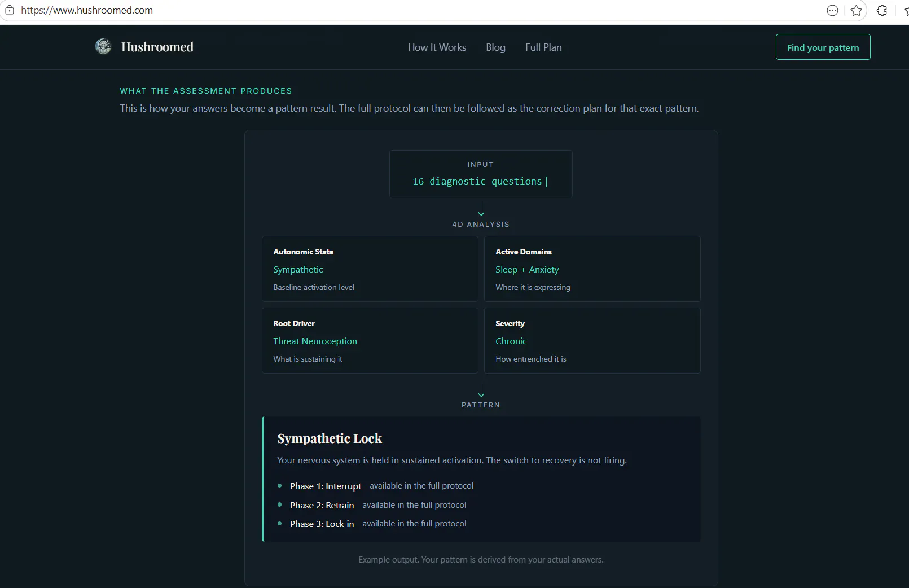This screenshot has height=588, width=909.
Task: Bookmark the page with the star icon
Action: click(x=856, y=10)
